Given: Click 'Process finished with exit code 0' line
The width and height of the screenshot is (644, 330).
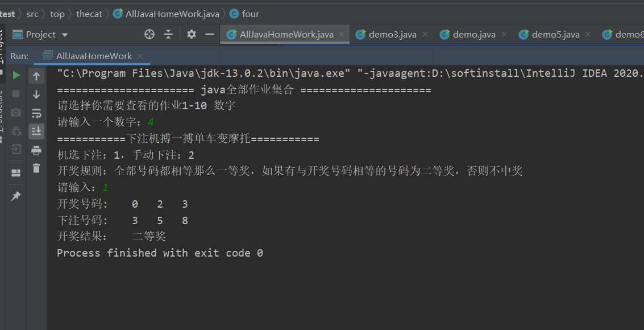Looking at the screenshot, I should point(160,253).
